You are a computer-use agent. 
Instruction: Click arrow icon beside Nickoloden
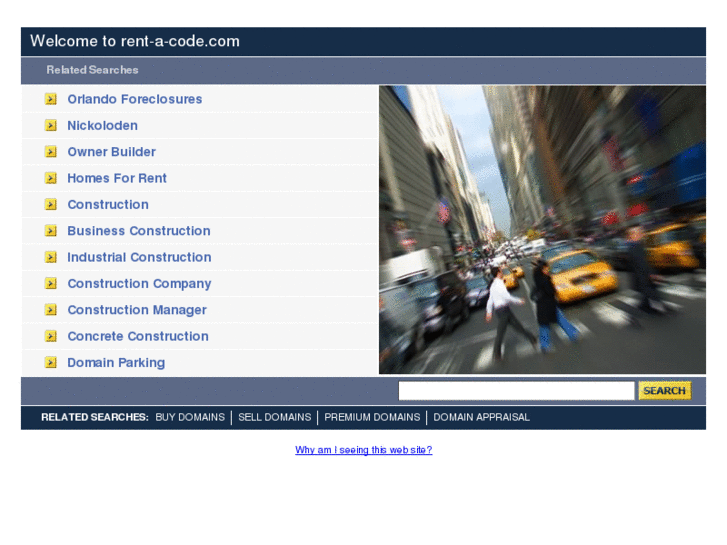click(51, 125)
